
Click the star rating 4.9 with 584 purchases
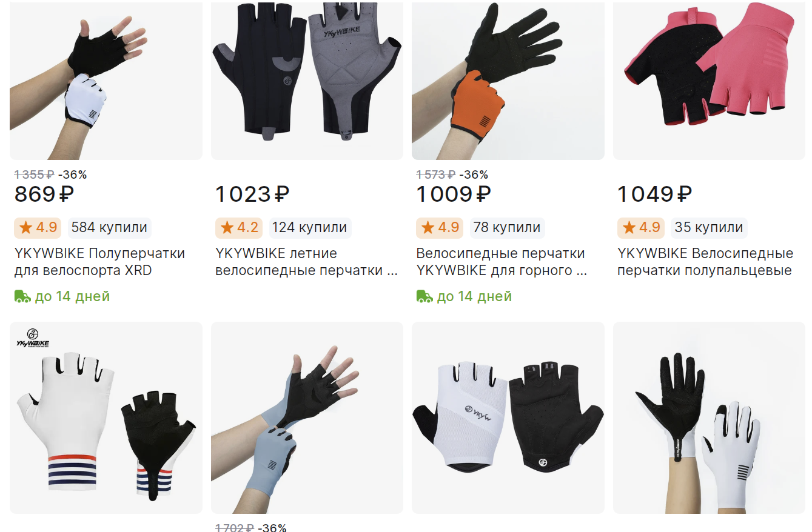coord(38,228)
